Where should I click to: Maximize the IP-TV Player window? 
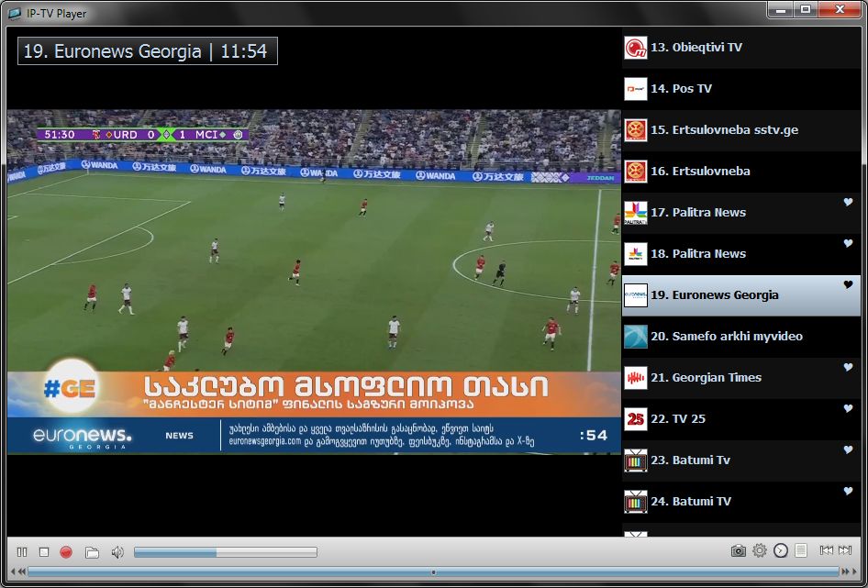(806, 9)
